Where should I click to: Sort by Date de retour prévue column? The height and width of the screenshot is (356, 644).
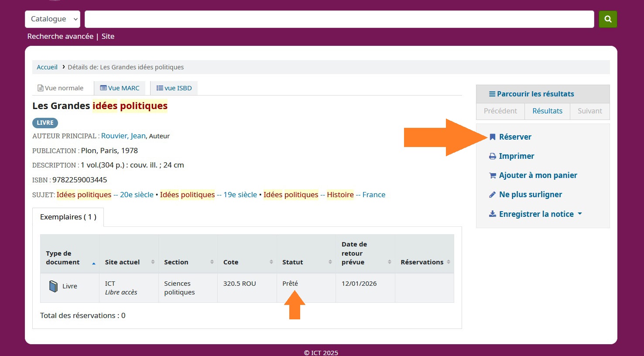365,253
